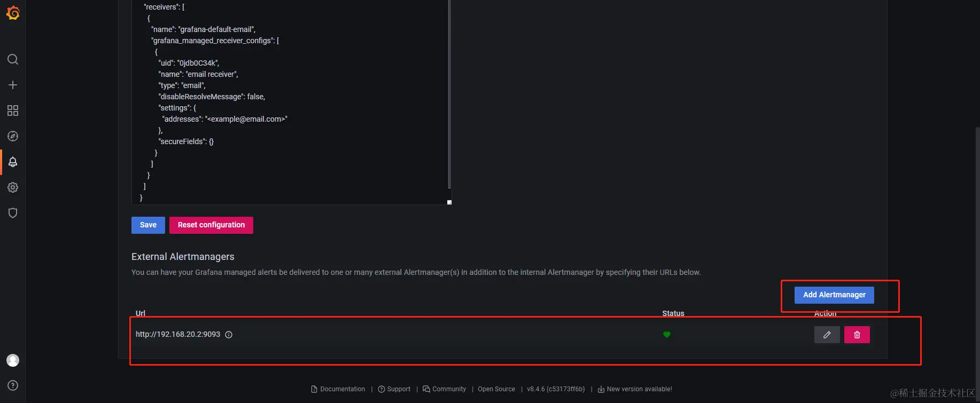This screenshot has width=980, height=403.
Task: Open the user profile avatar
Action: 13,360
